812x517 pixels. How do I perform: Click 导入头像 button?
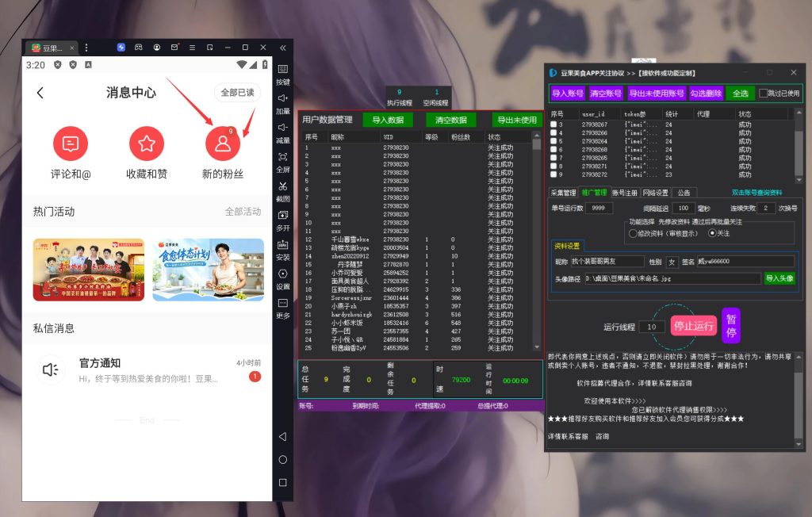(779, 278)
